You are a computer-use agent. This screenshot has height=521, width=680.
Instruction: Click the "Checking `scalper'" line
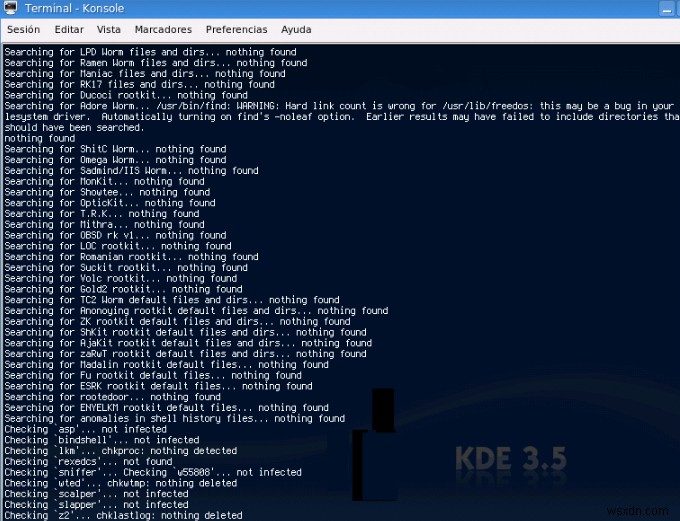pos(96,494)
